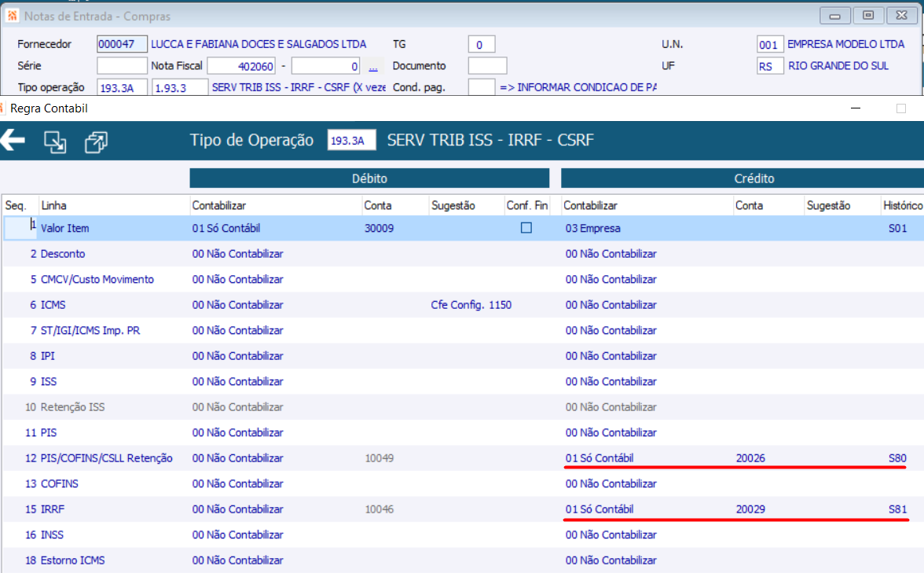The image size is (924, 573).
Task: Click the Nota Fiscal number field 402060
Action: [242, 66]
